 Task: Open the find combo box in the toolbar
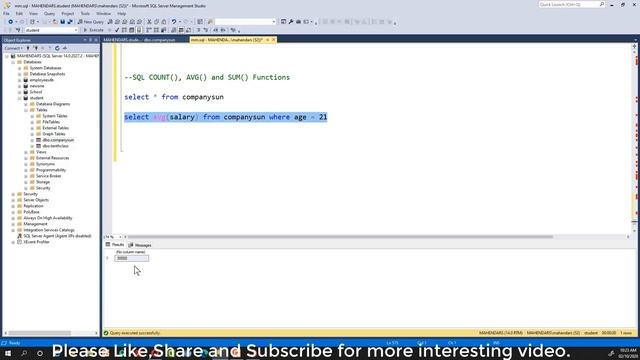[x=245, y=22]
